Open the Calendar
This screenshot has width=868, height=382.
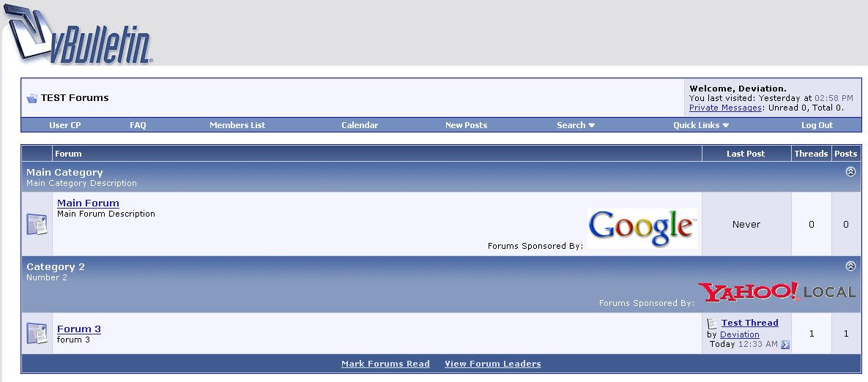(x=360, y=125)
